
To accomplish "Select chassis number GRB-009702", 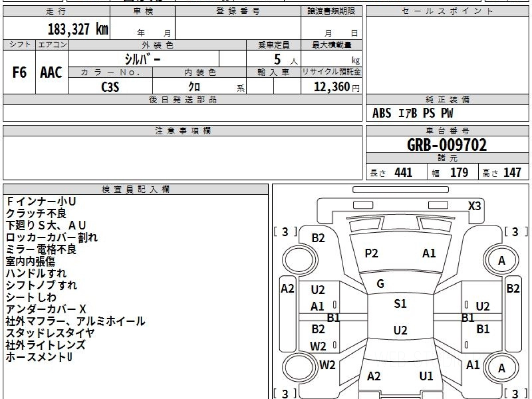I will point(447,145).
